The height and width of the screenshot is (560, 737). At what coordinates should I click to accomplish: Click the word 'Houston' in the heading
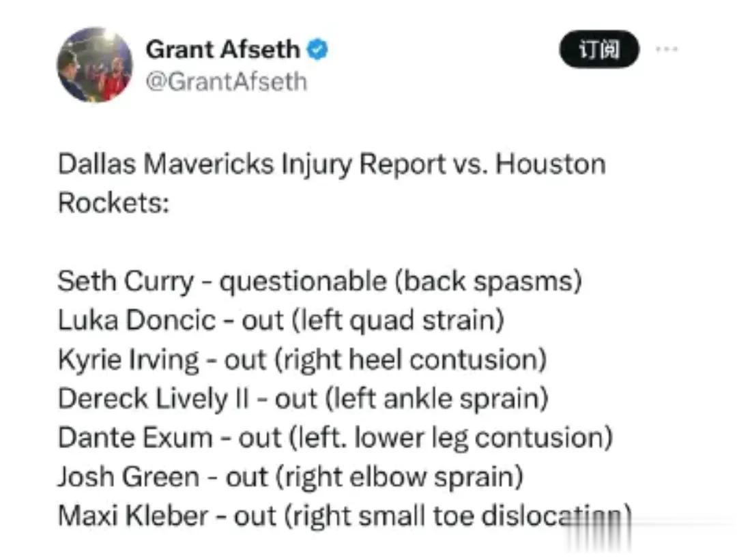point(551,165)
